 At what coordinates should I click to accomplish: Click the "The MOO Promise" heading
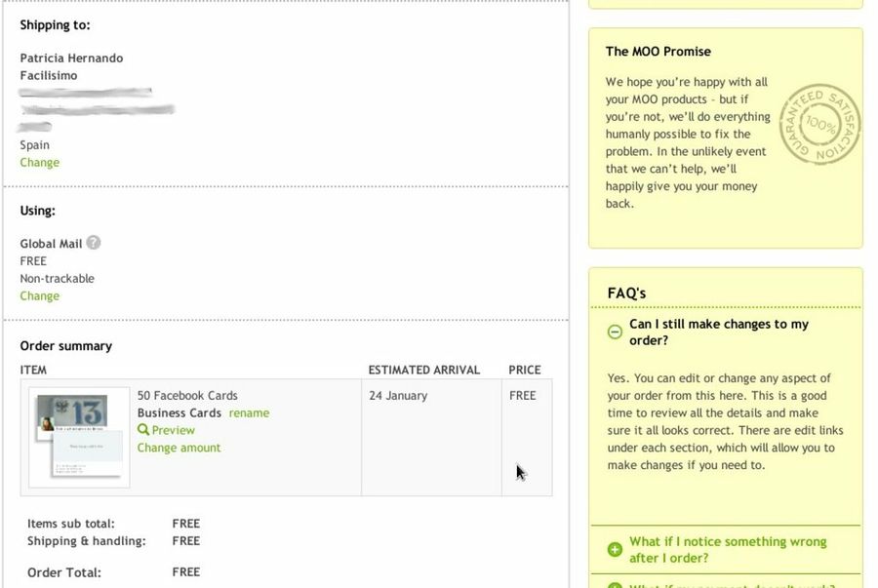tap(658, 52)
